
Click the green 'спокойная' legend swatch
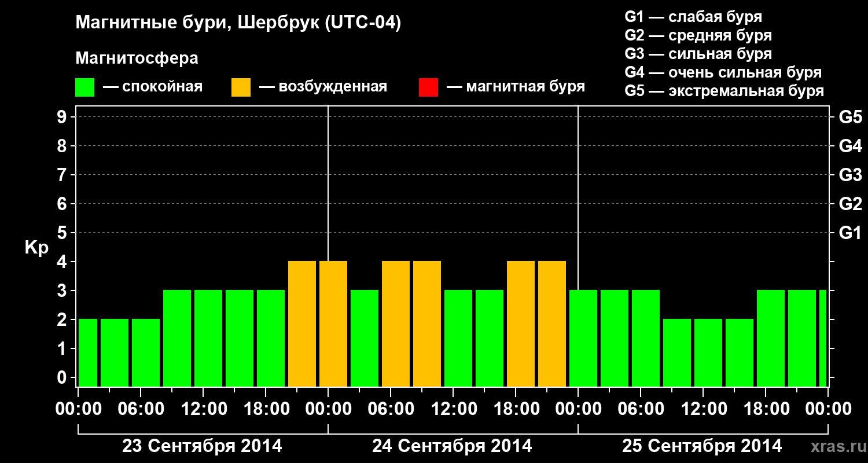pyautogui.click(x=85, y=87)
